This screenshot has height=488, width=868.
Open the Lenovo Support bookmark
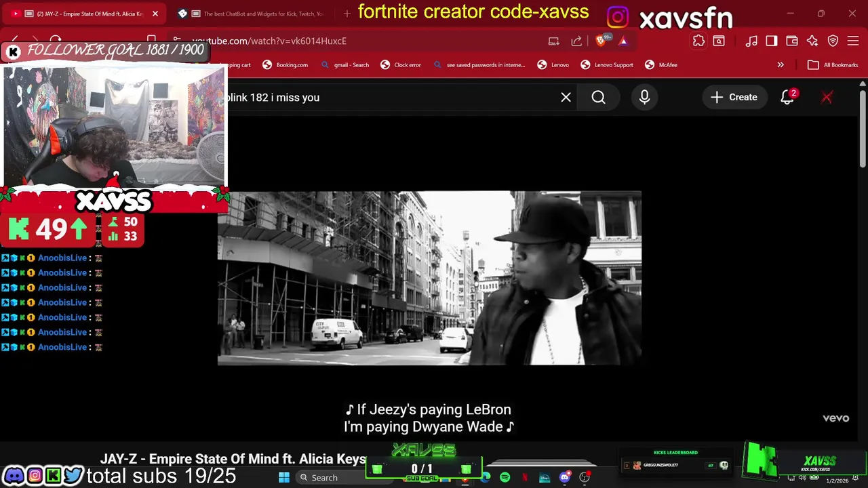tap(607, 65)
